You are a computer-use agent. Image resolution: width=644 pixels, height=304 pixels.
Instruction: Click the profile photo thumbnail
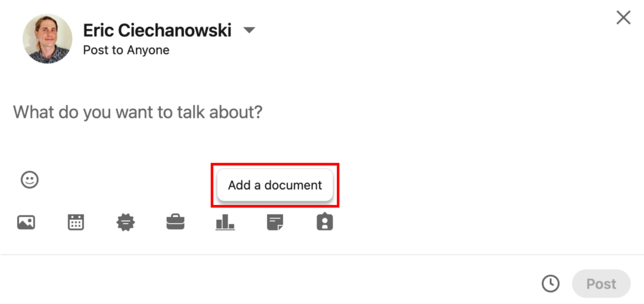coord(47,39)
